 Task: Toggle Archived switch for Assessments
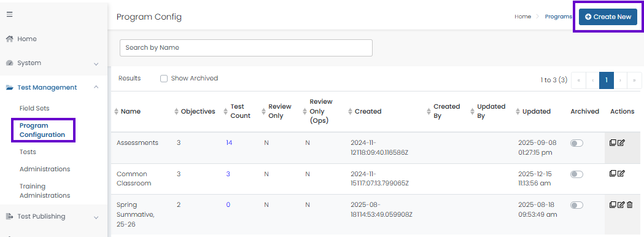click(576, 143)
